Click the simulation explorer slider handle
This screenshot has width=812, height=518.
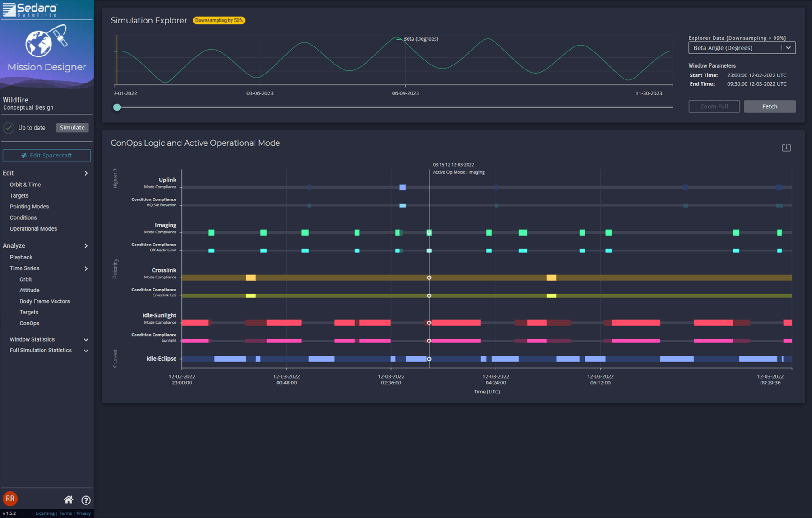pos(117,107)
